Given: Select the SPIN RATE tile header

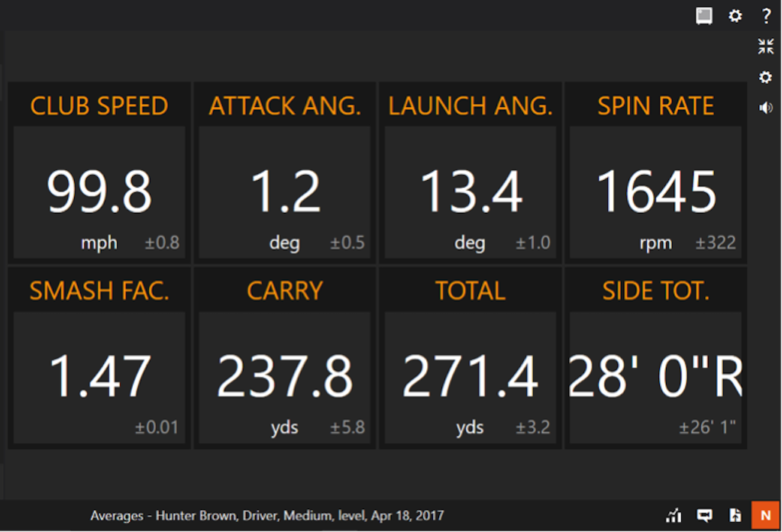Looking at the screenshot, I should (x=655, y=105).
